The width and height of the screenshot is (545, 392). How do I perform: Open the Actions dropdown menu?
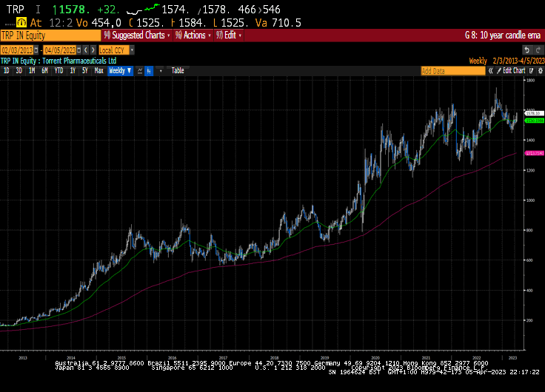pos(193,36)
